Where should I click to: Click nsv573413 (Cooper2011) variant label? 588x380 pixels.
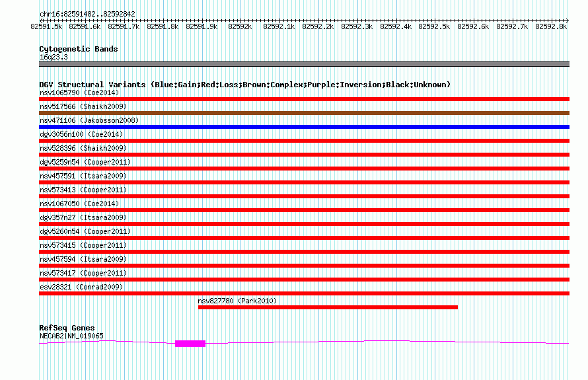pyautogui.click(x=83, y=190)
